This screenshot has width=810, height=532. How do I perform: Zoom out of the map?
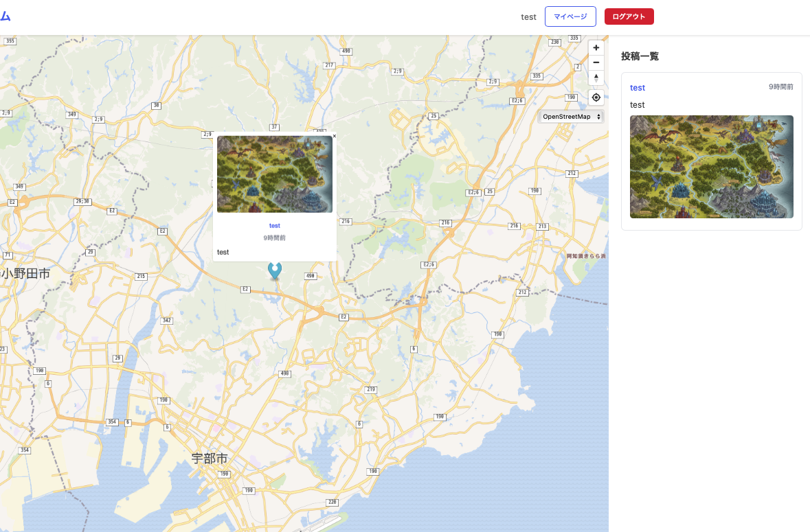pyautogui.click(x=596, y=62)
